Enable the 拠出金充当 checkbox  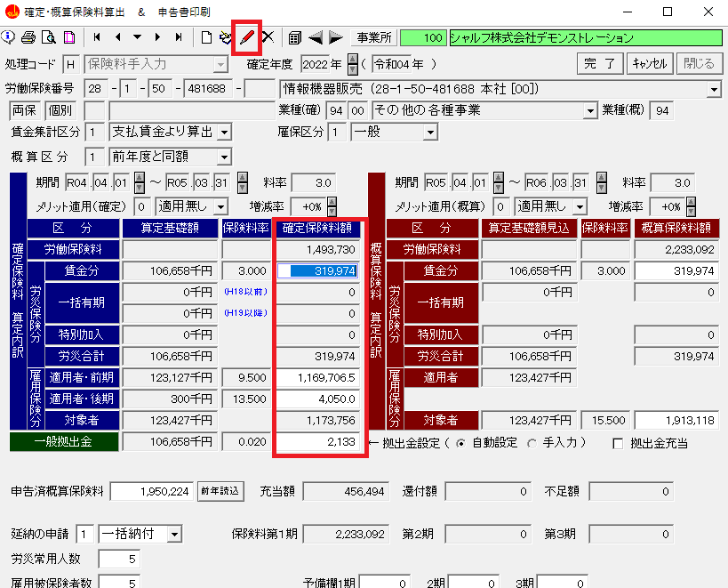pos(619,443)
